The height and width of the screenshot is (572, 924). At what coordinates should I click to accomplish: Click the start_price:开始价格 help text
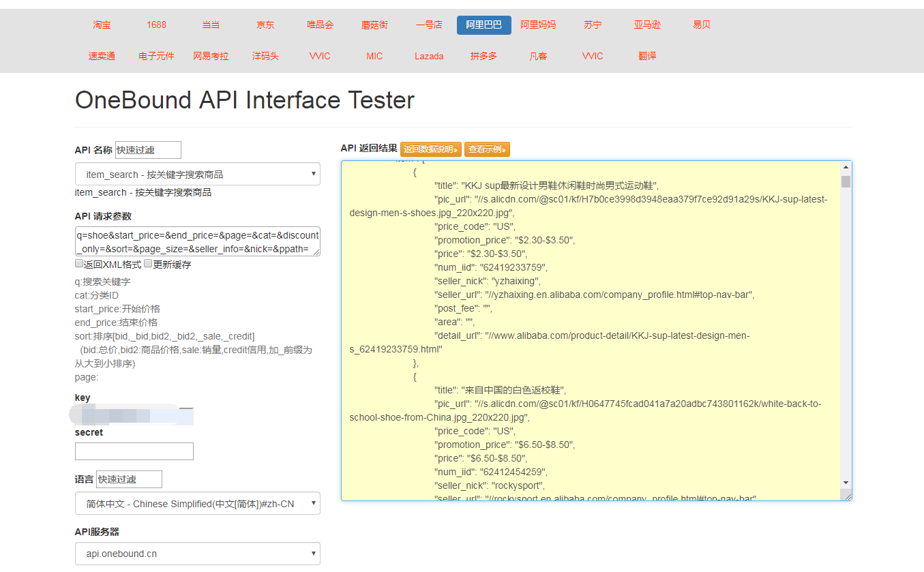[x=117, y=309]
